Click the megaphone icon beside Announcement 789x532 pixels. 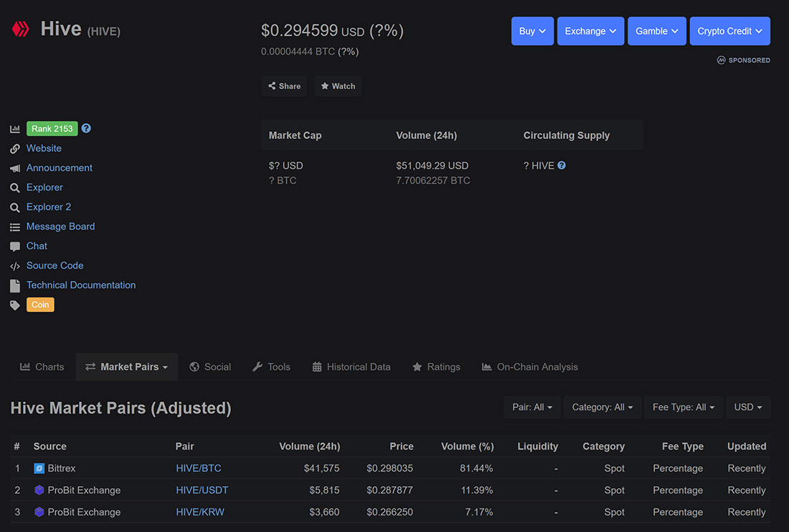15,168
